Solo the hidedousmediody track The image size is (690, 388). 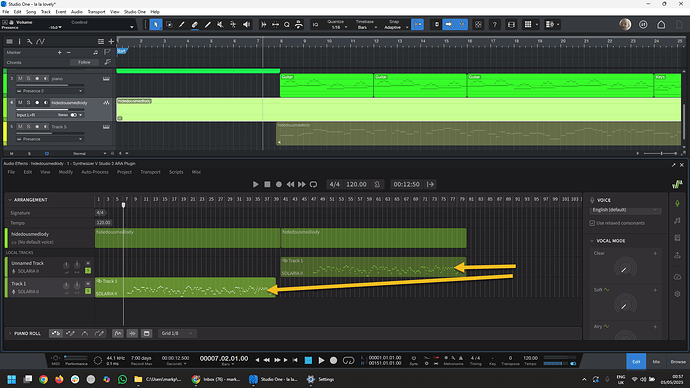(x=28, y=102)
